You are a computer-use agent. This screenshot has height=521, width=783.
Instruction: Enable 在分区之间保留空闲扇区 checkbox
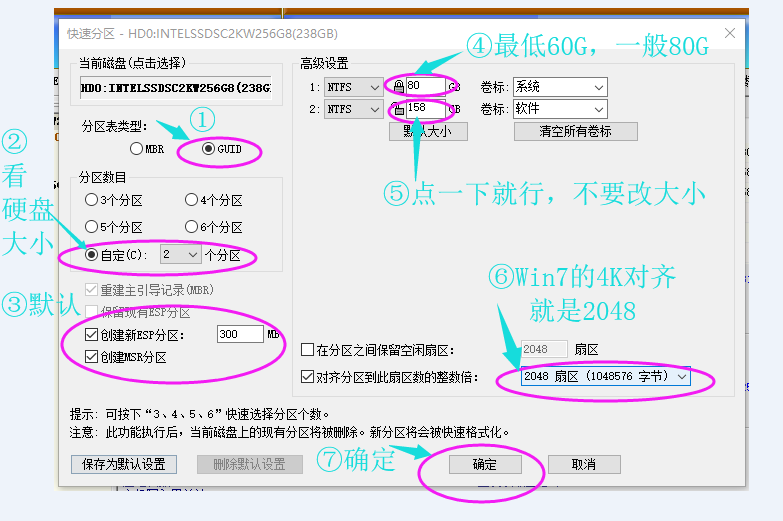308,351
